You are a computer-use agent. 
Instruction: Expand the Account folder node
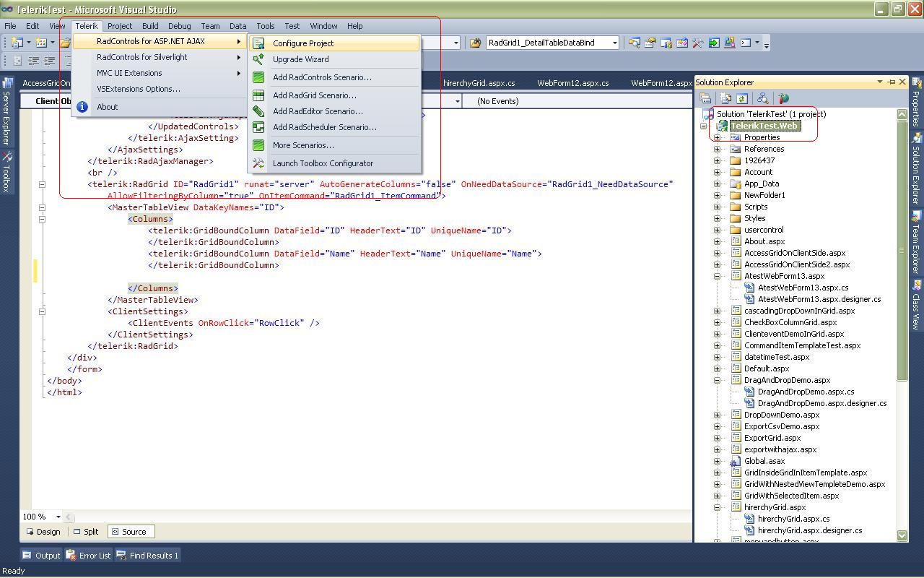(718, 172)
